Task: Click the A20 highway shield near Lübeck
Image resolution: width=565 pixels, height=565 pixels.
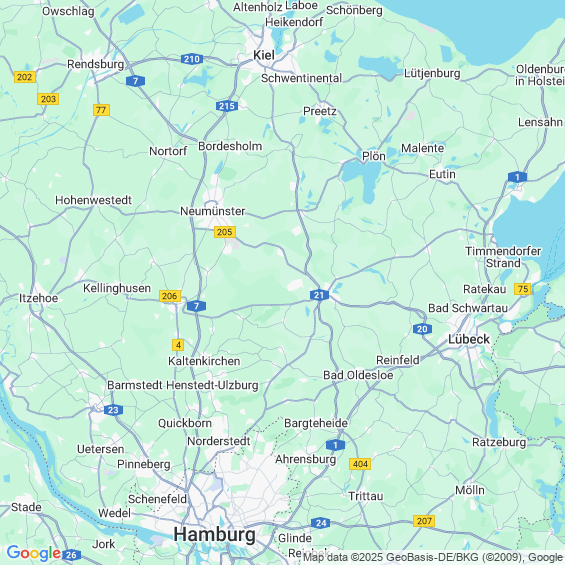Action: click(x=422, y=329)
